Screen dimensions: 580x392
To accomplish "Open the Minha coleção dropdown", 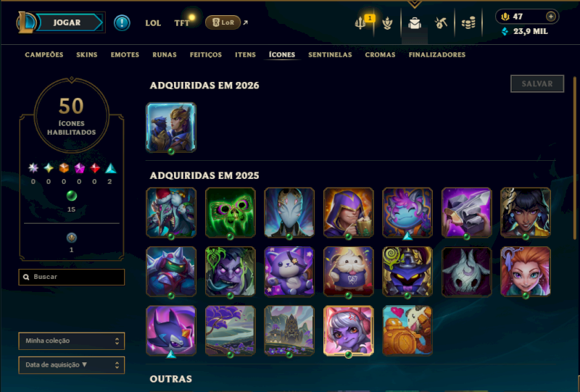I will click(71, 341).
